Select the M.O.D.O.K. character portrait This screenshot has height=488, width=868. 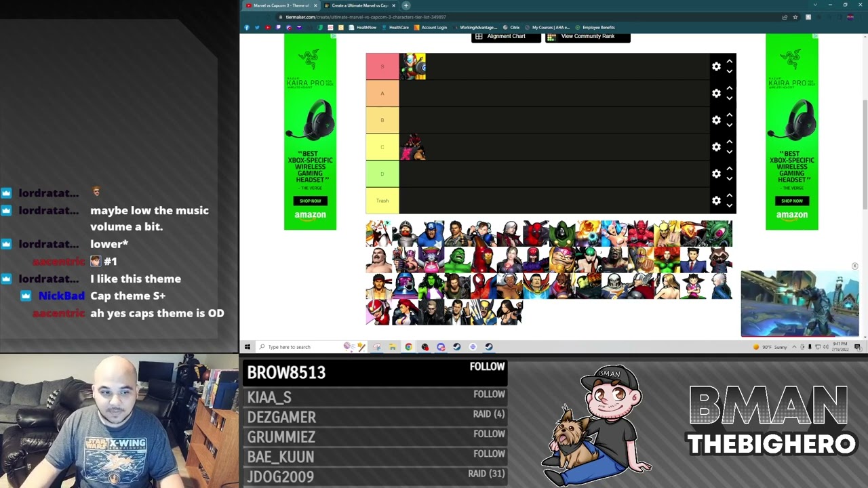(562, 260)
